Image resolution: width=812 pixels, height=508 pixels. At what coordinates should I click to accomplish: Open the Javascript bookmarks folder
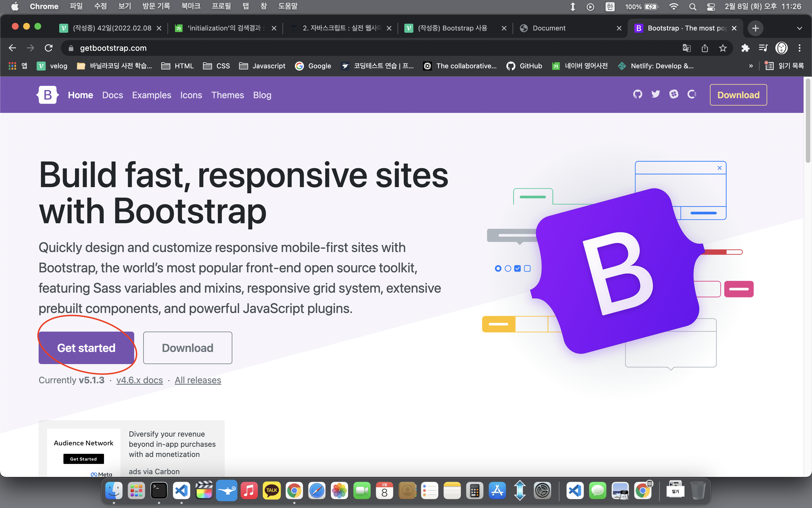pyautogui.click(x=262, y=66)
